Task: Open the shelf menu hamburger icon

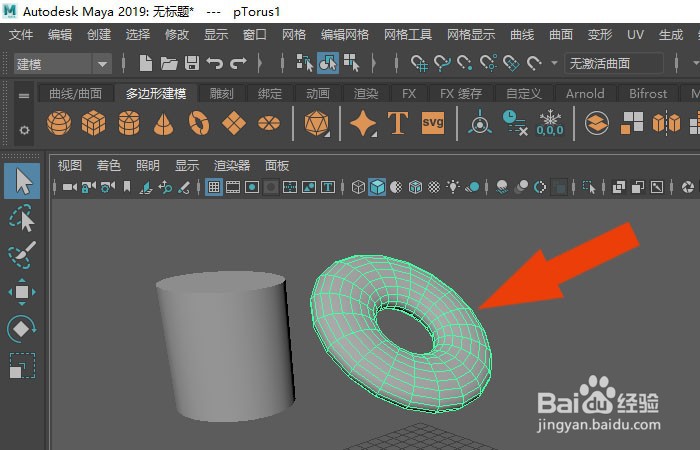Action: pos(24,96)
